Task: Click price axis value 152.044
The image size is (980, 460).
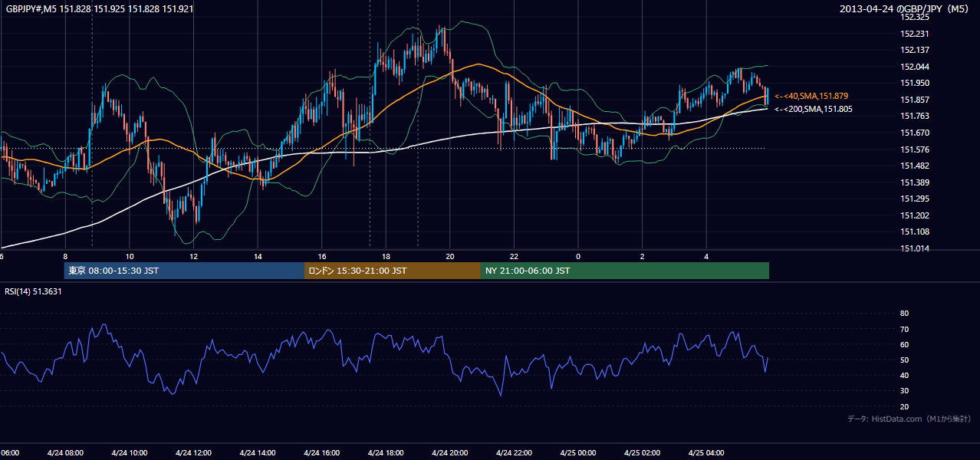Action: (x=915, y=67)
